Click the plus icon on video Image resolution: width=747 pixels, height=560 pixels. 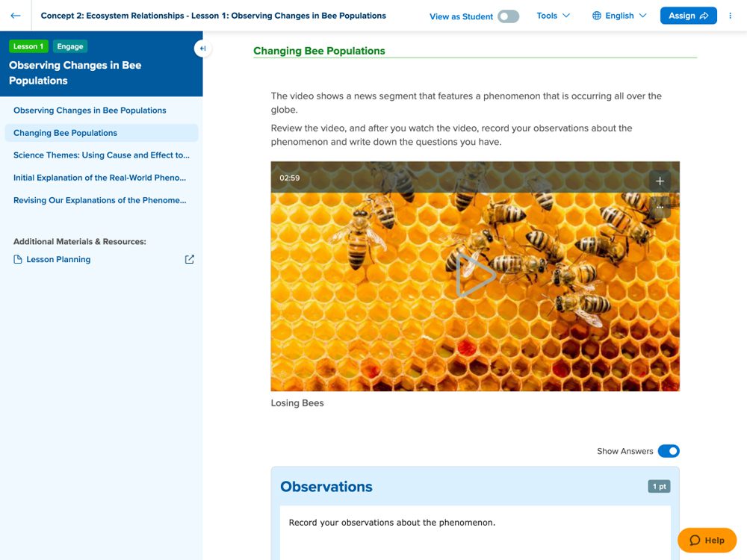tap(660, 181)
